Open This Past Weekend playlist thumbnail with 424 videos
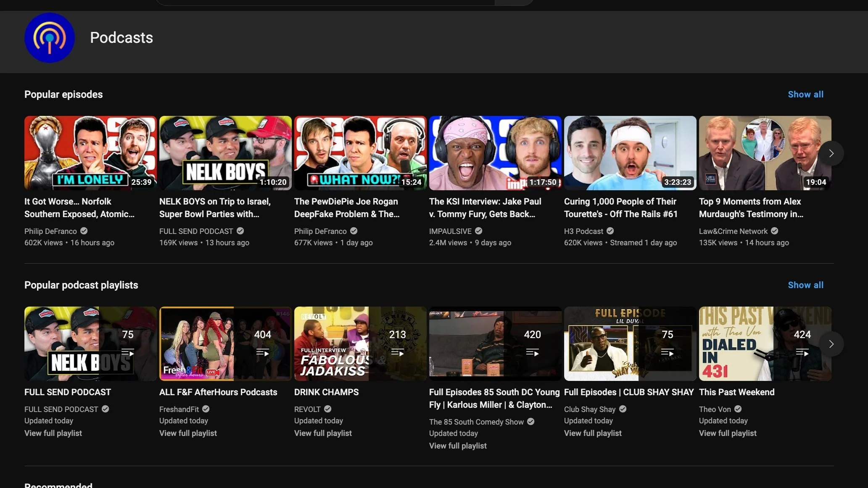Screen dimensions: 868x488 pos(765,344)
